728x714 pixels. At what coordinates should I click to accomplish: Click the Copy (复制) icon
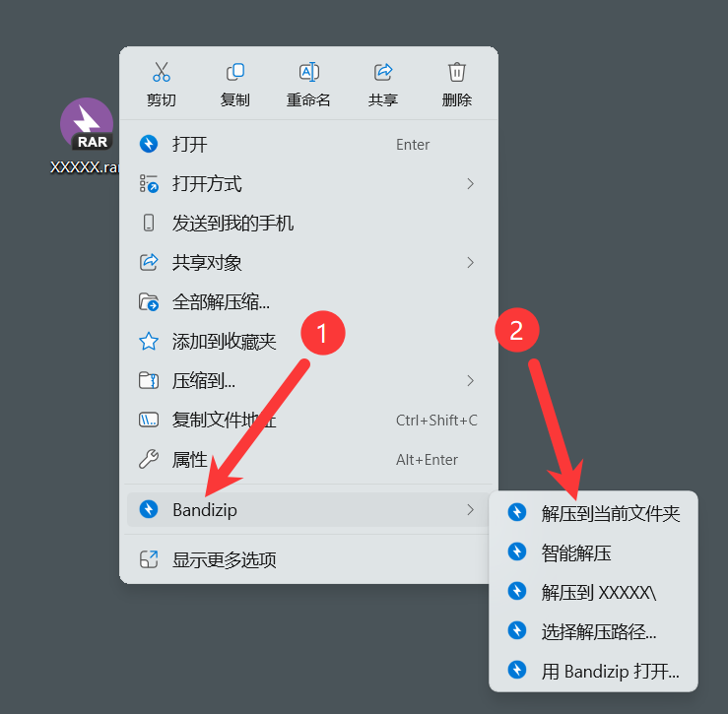[234, 72]
